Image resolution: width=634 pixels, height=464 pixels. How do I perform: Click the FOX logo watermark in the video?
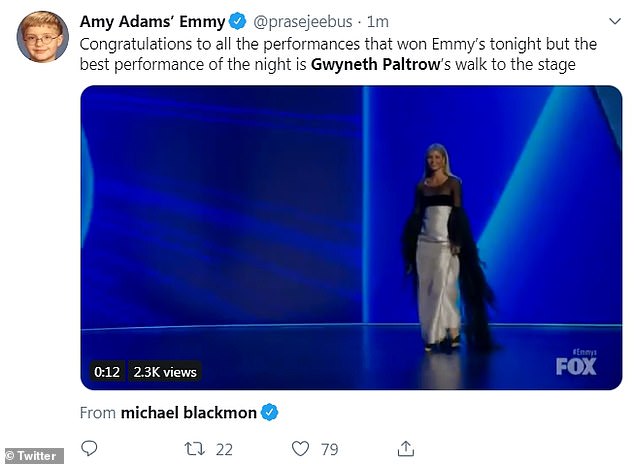pos(576,366)
